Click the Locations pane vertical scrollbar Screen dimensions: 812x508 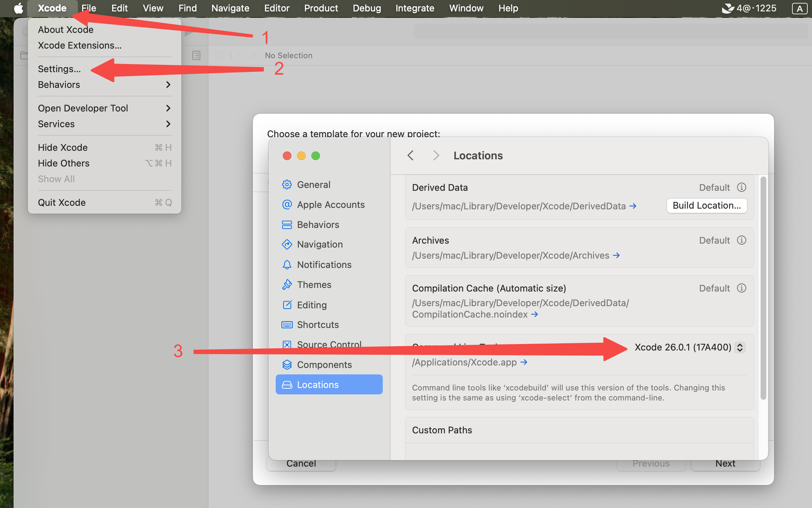pos(763,288)
